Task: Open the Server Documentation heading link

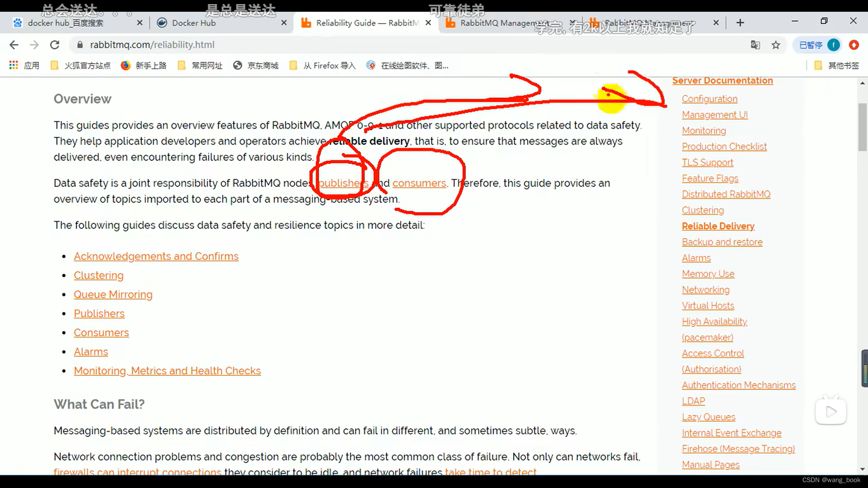Action: pos(722,80)
